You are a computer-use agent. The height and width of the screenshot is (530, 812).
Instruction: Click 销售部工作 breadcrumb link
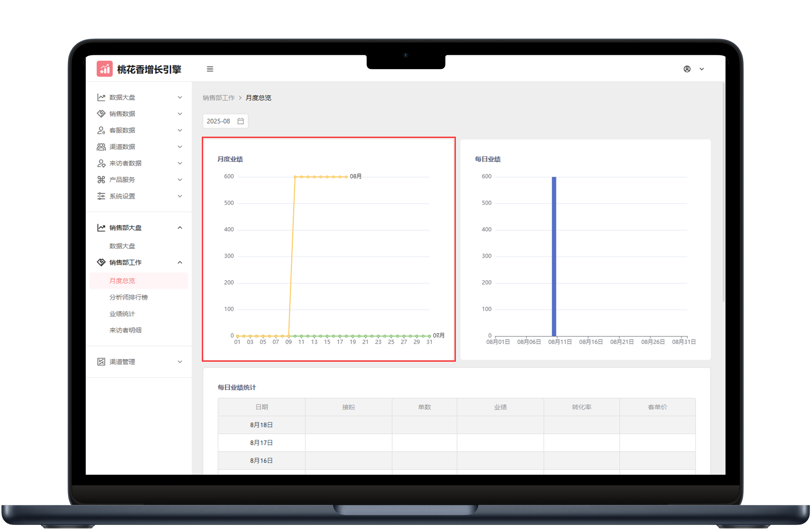[219, 98]
